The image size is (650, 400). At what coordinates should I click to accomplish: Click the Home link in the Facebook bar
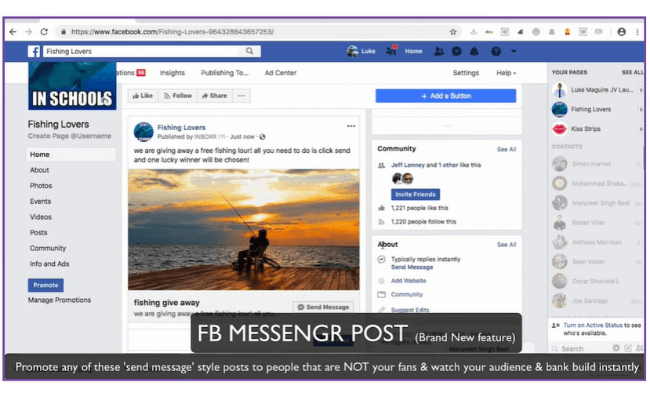pyautogui.click(x=413, y=51)
